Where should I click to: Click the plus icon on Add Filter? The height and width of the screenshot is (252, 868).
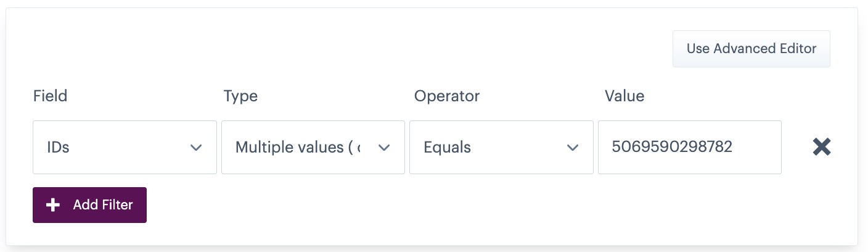pos(54,205)
